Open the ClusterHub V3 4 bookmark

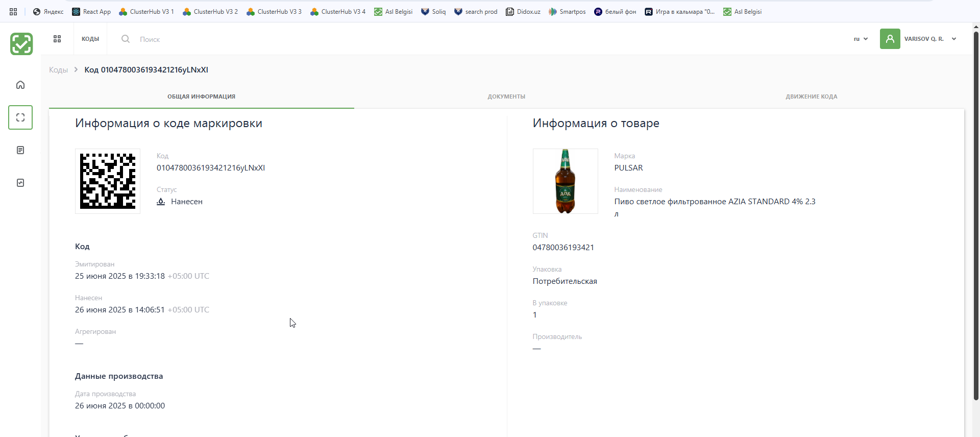pos(338,12)
